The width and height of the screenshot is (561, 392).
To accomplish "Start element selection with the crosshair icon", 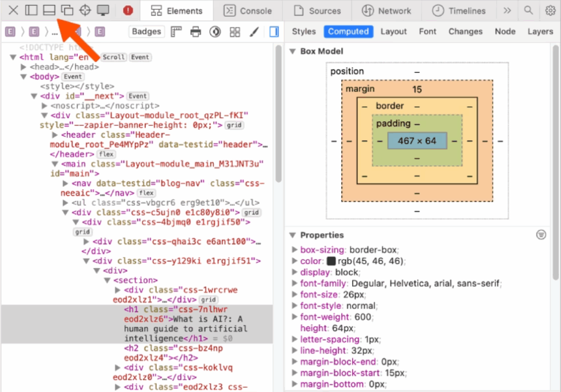I will pos(85,10).
